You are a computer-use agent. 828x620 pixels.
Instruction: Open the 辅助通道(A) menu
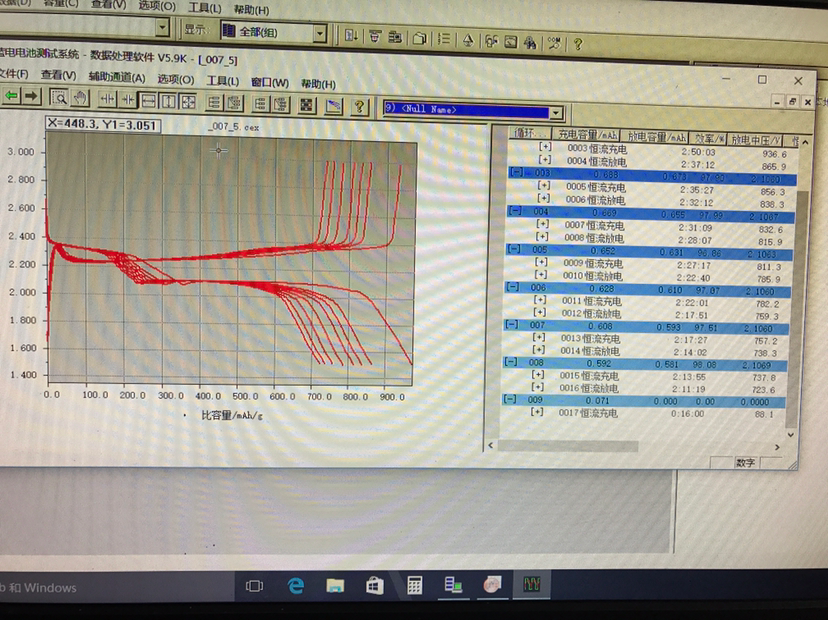117,78
